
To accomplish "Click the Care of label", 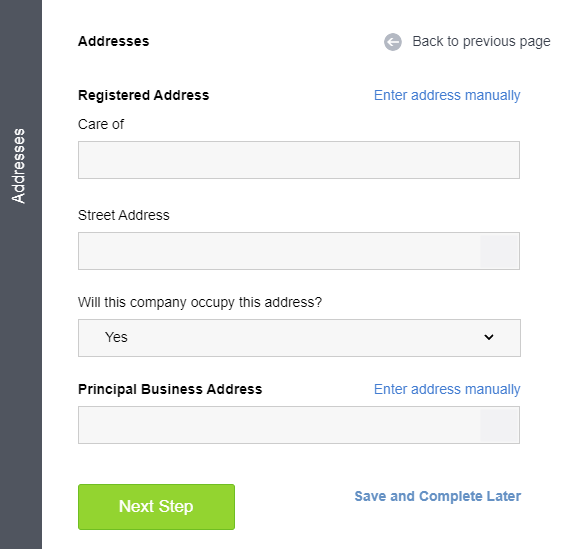I will click(x=101, y=124).
